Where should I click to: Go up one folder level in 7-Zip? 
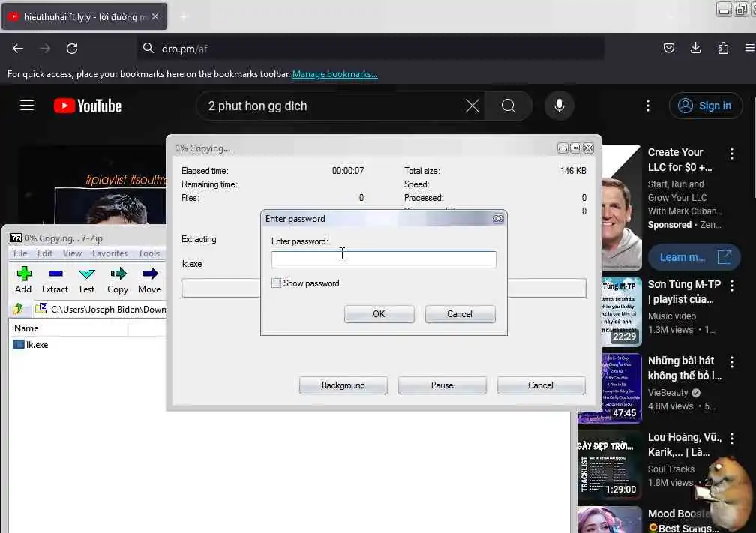pos(18,308)
